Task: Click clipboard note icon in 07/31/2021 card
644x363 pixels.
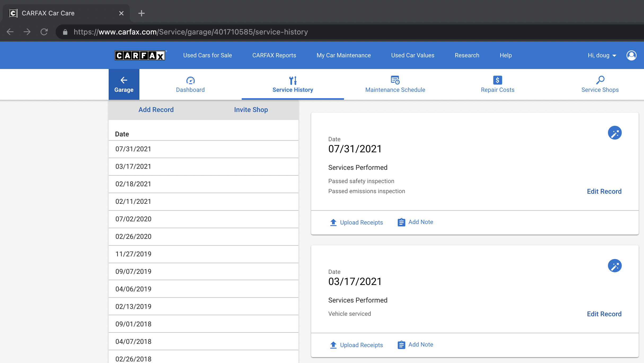Action: (401, 222)
